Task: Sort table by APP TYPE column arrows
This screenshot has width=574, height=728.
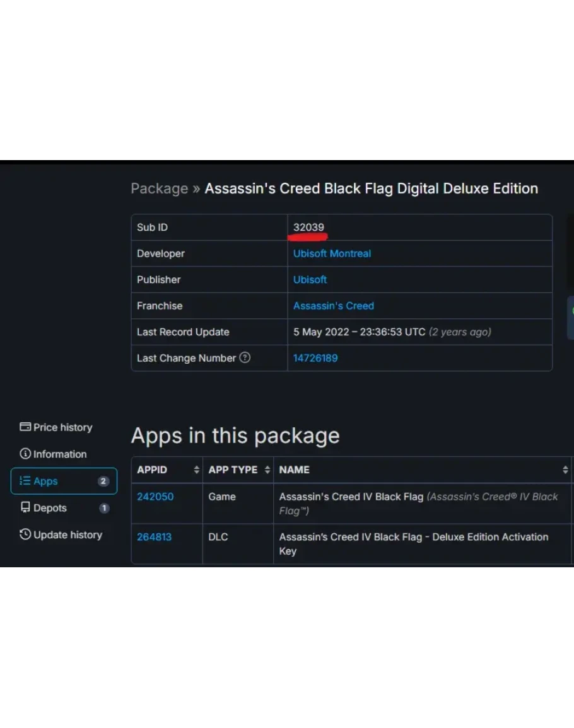Action: 267,470
